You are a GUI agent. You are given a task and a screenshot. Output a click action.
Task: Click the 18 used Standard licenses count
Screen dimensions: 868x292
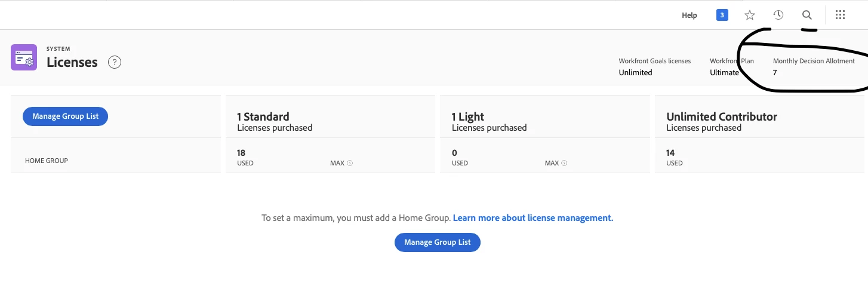pyautogui.click(x=241, y=153)
